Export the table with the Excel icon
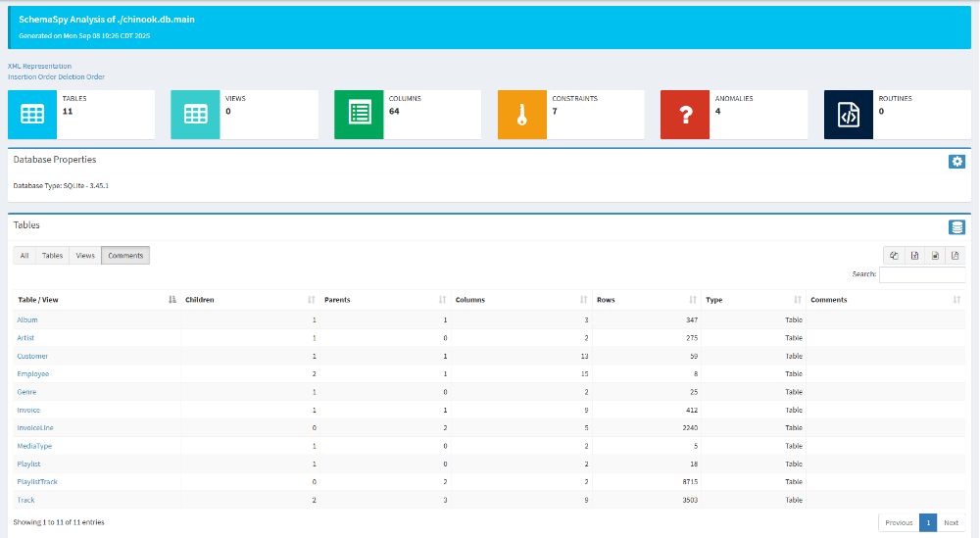This screenshot has height=538, width=980. pyautogui.click(x=914, y=256)
